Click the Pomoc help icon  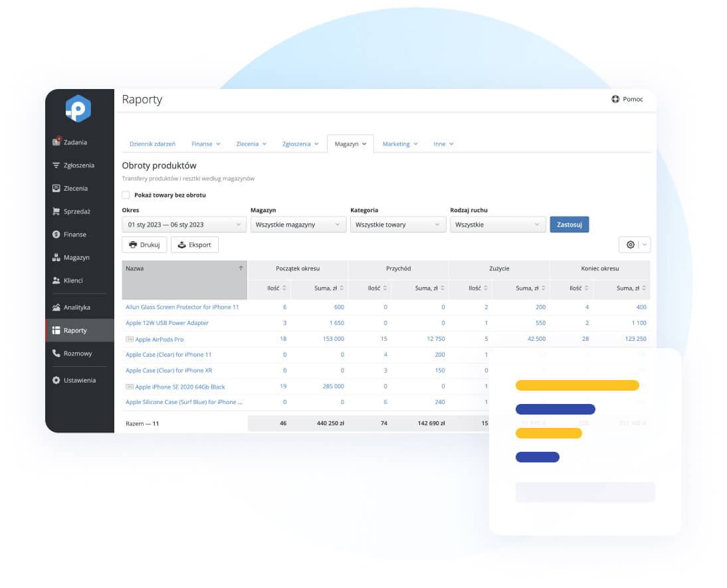615,100
